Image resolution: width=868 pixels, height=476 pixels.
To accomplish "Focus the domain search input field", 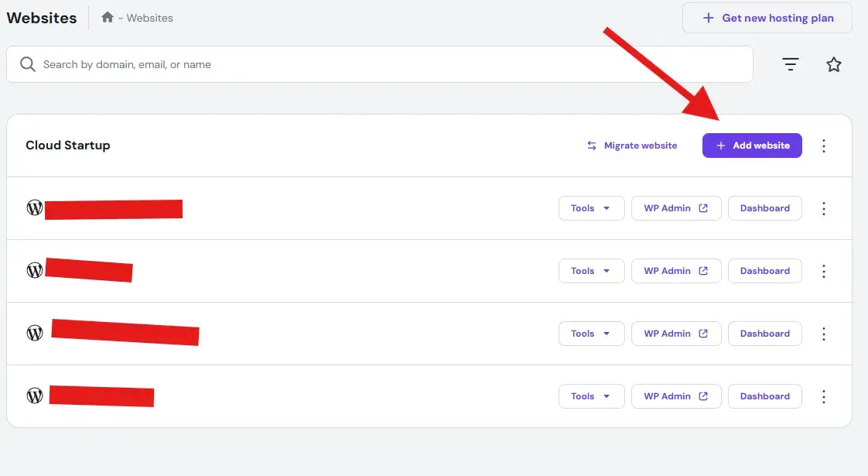I will point(387,64).
